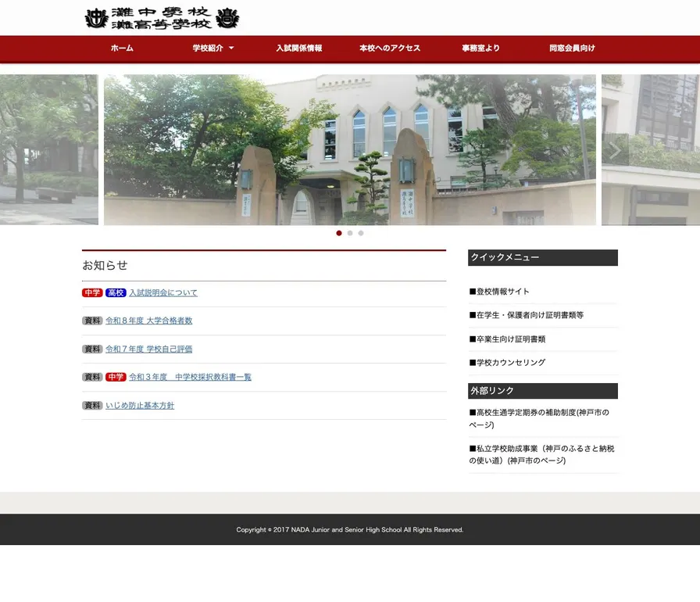The image size is (700, 602).
Task: Open 卒業生向け証明書類 link
Action: click(507, 339)
